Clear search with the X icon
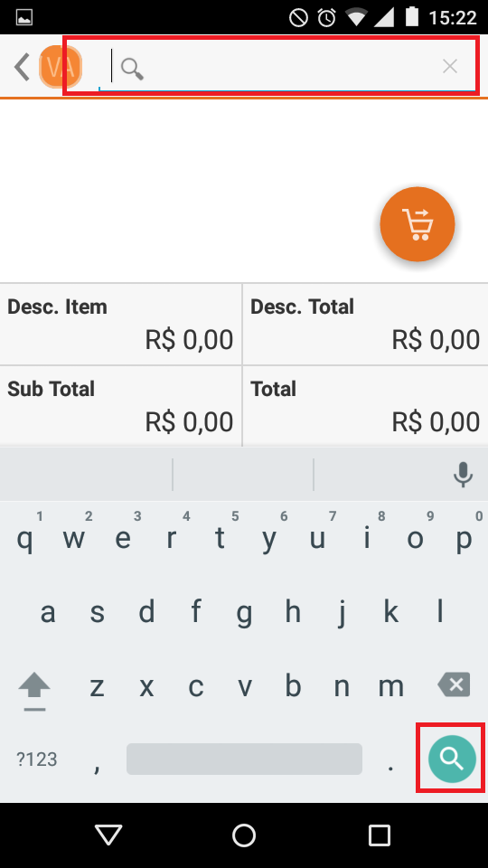Screen dimensions: 488x868 pos(450,67)
